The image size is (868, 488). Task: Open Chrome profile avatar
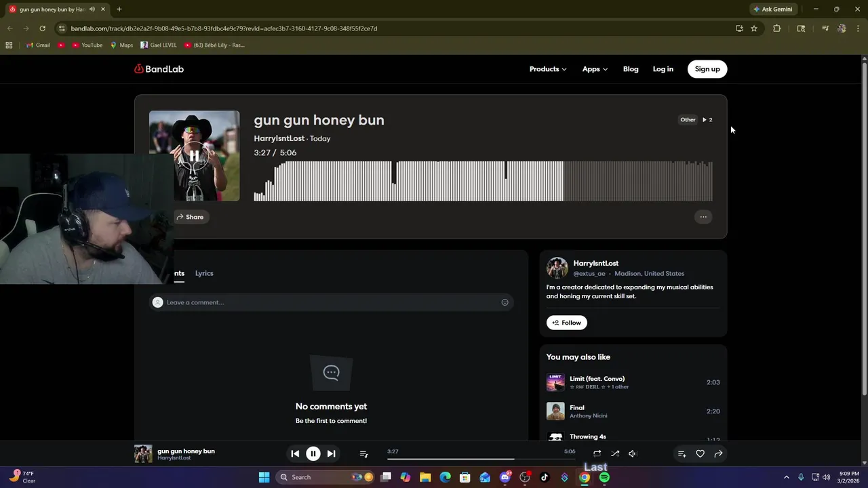(842, 28)
